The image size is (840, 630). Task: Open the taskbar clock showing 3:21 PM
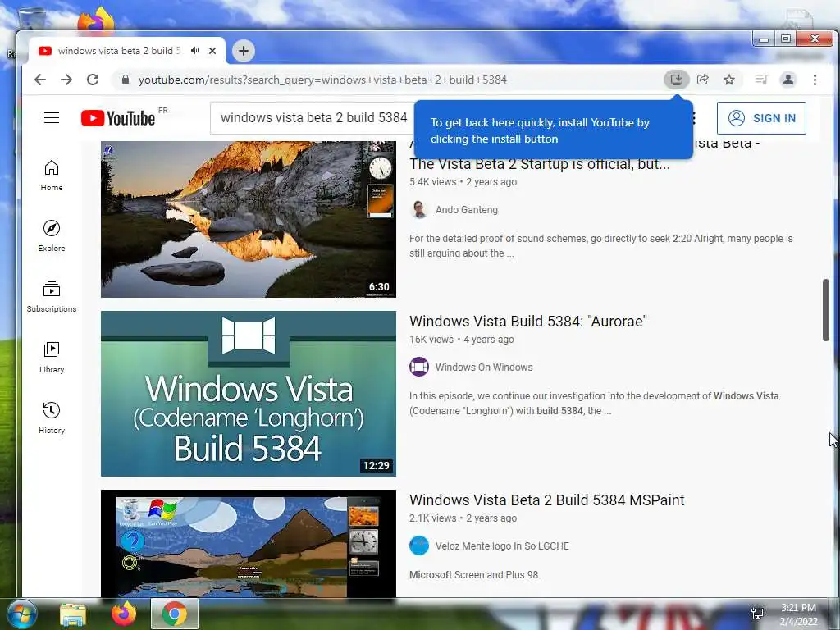[x=798, y=614]
